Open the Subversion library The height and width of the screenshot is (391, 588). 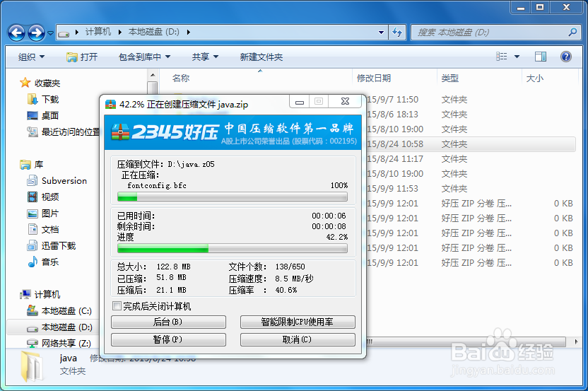[64, 180]
